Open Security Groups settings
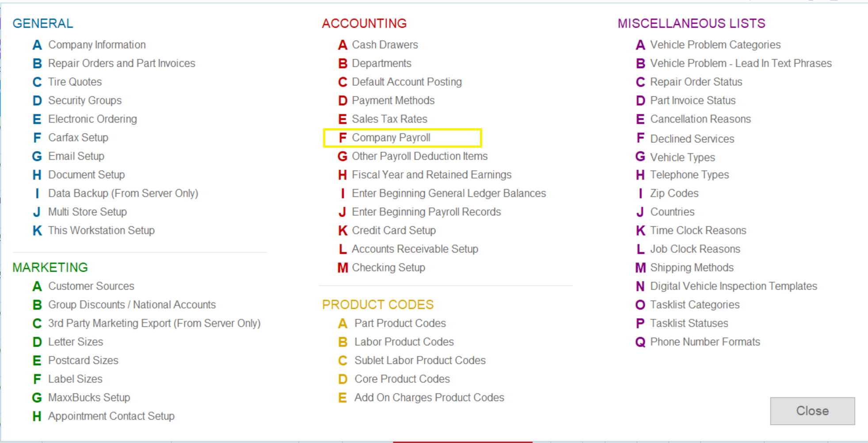The width and height of the screenshot is (868, 443). point(85,100)
